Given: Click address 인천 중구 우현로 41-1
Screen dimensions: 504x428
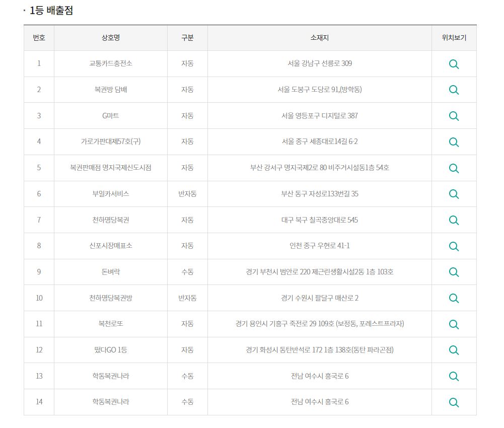Looking at the screenshot, I should [320, 246].
